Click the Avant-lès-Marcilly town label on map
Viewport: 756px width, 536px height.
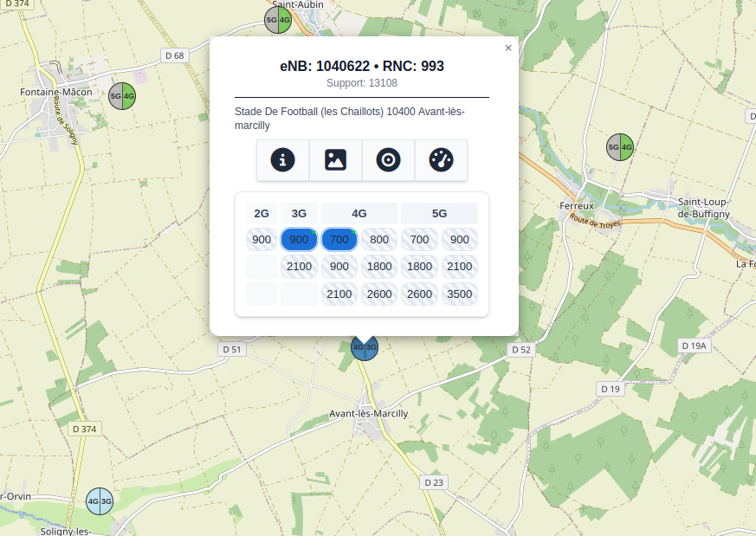(x=368, y=414)
